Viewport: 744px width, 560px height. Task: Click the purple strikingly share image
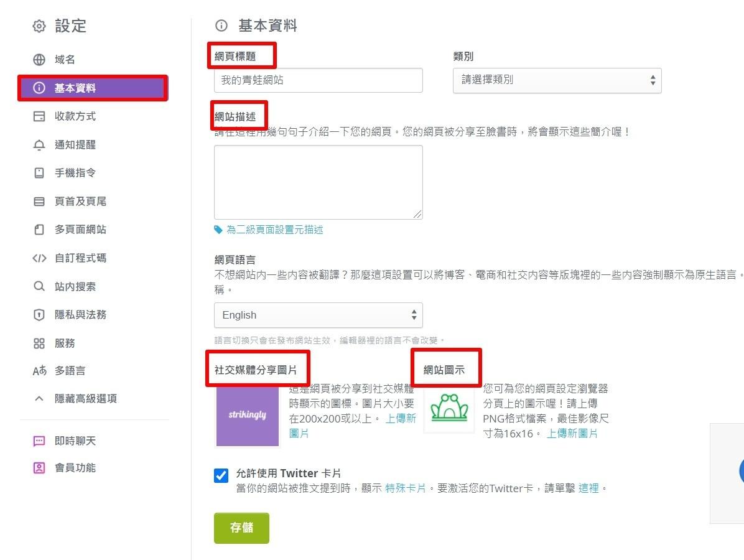click(x=247, y=415)
